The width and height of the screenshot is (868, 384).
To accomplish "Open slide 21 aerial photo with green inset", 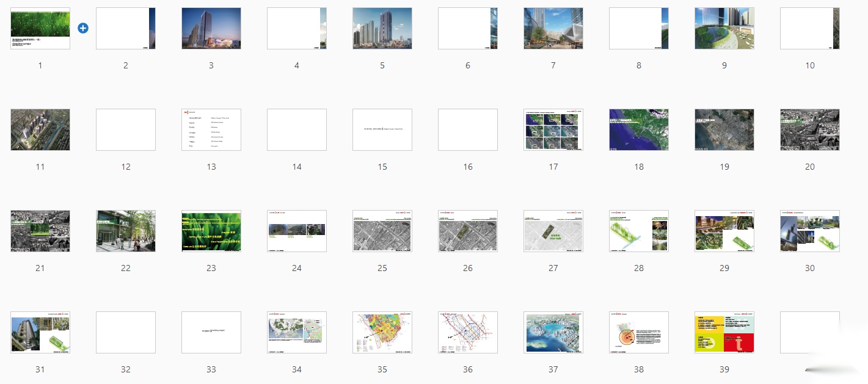I will click(40, 231).
